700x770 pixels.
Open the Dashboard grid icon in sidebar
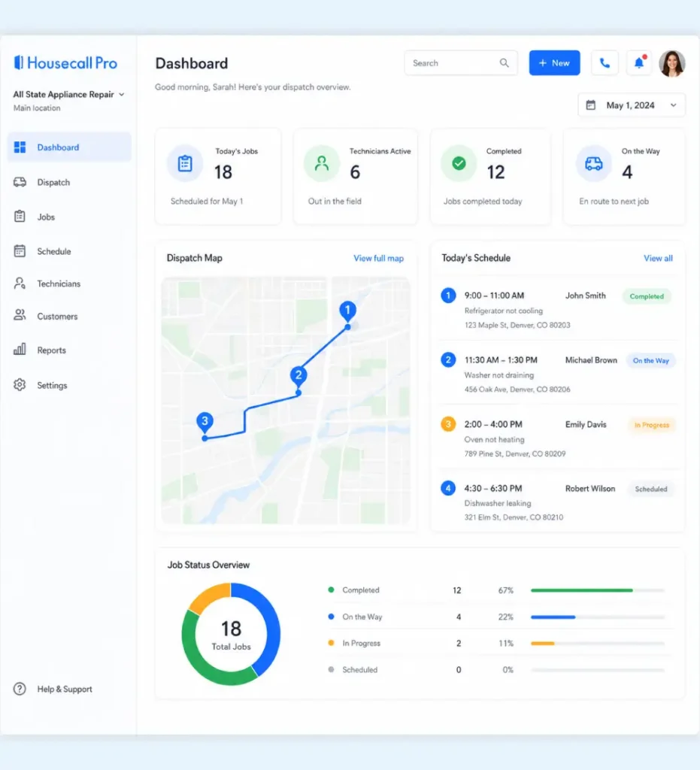(20, 147)
